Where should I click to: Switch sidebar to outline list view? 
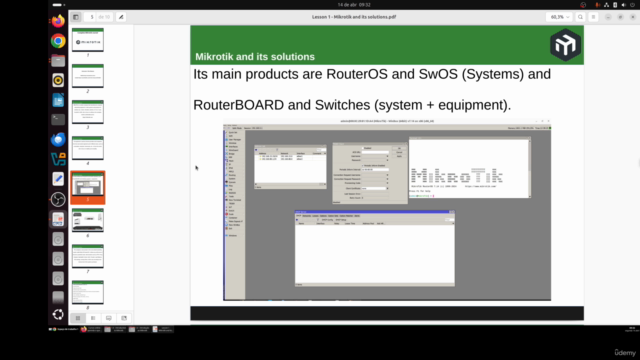click(x=93, y=318)
